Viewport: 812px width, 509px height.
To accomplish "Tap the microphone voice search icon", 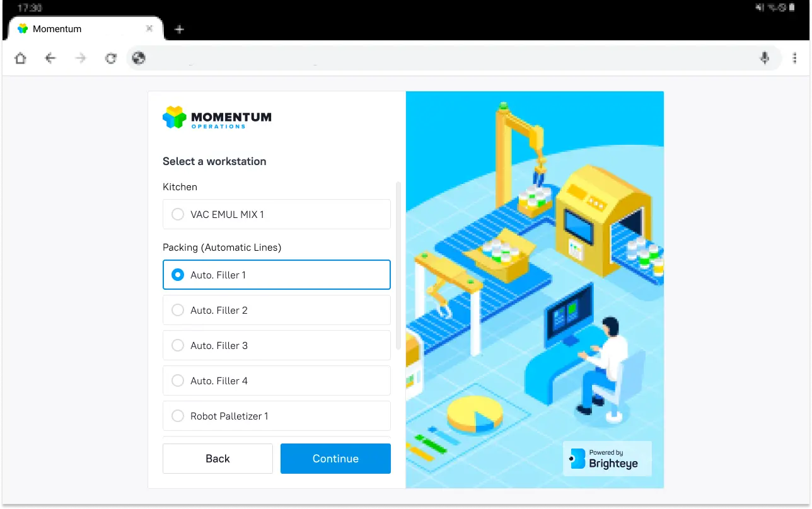I will click(x=765, y=59).
